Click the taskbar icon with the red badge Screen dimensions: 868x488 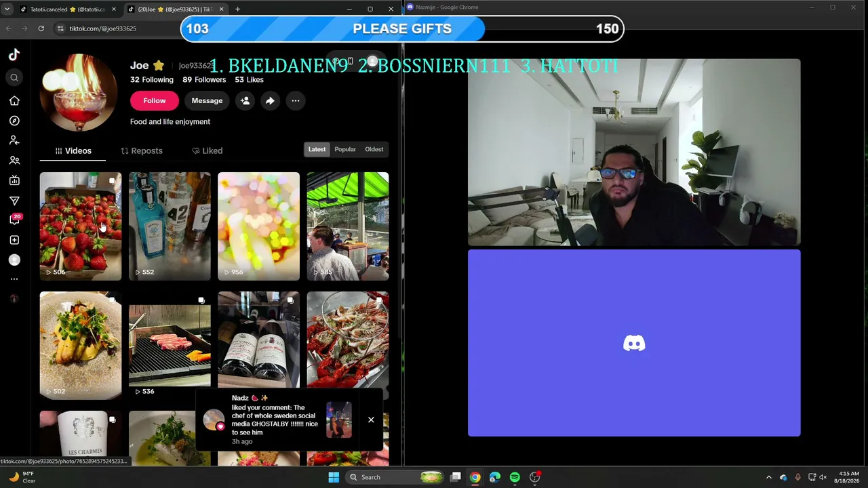tap(535, 477)
